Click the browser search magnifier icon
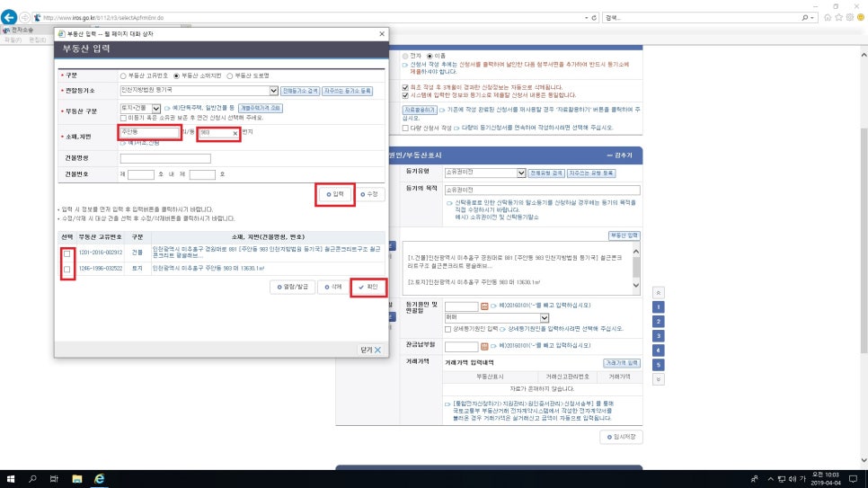This screenshot has height=488, width=868. [x=805, y=18]
